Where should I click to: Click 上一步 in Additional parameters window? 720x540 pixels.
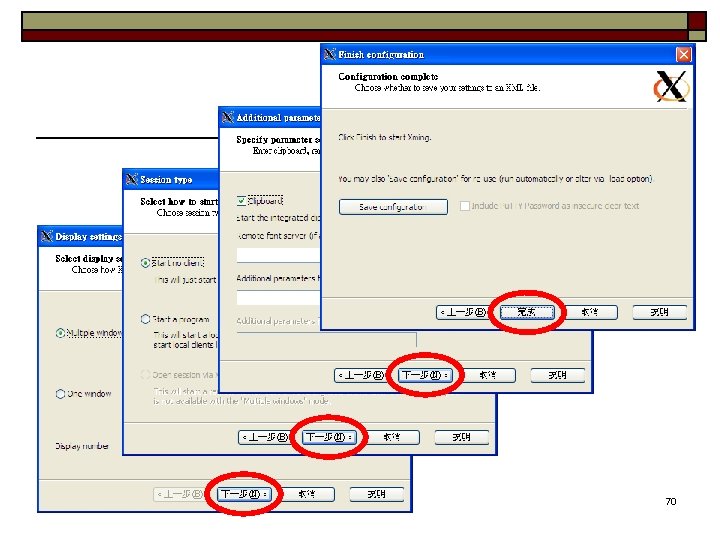[x=360, y=375]
